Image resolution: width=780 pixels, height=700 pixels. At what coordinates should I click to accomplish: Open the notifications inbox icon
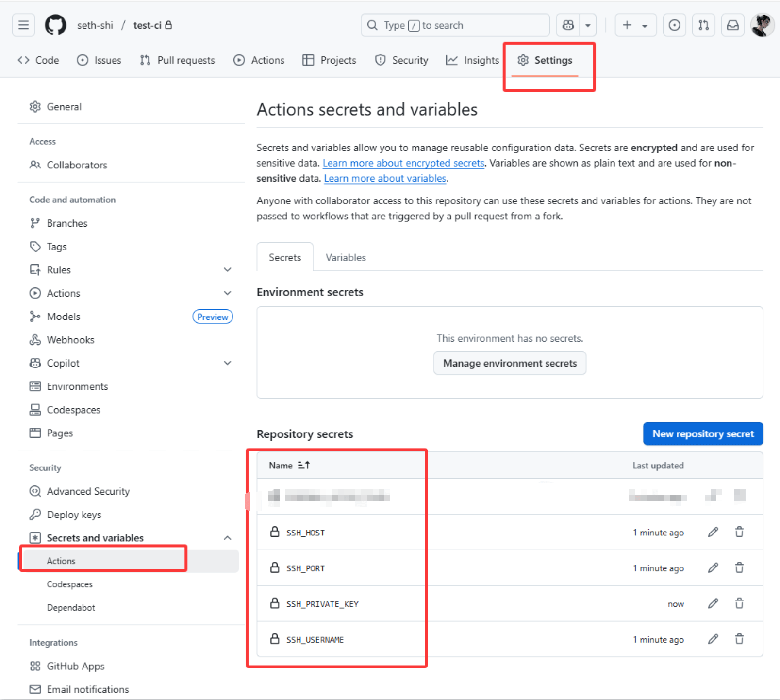click(x=732, y=25)
